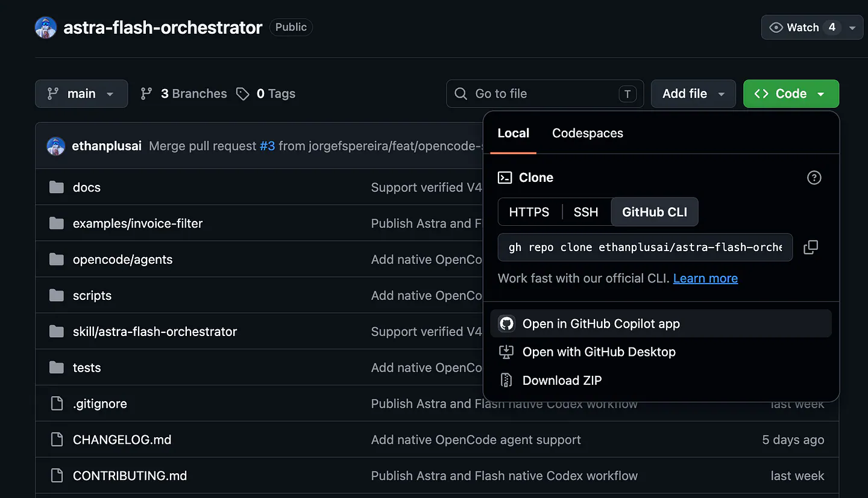Open CHANGELOG.md commit 'Add native OpenCode agent support'

coord(476,440)
